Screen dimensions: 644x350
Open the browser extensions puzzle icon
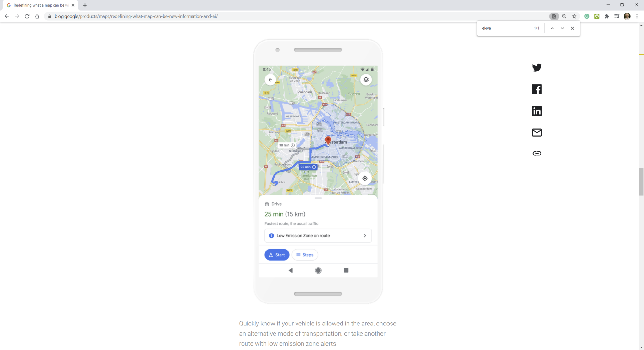[607, 16]
